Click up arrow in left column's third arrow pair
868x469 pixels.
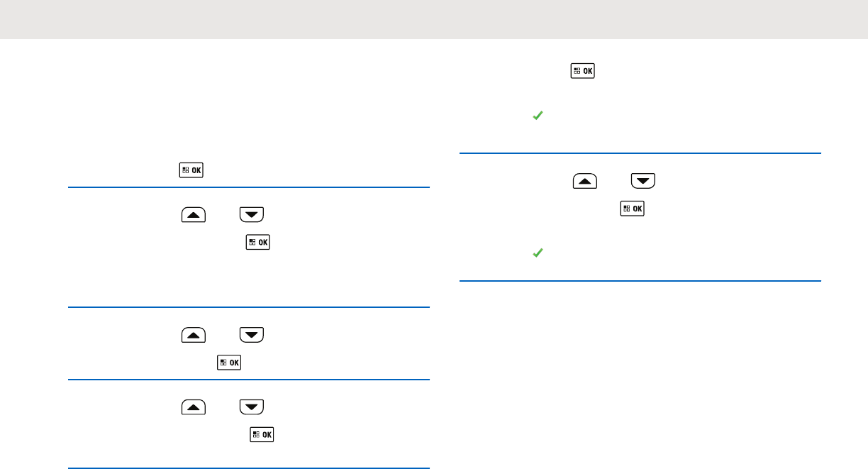pyautogui.click(x=194, y=407)
